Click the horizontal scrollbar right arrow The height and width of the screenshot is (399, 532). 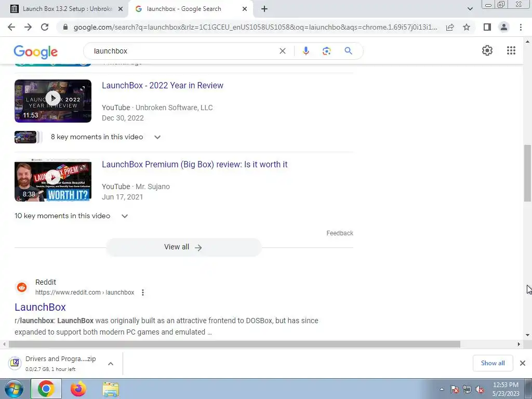point(519,344)
